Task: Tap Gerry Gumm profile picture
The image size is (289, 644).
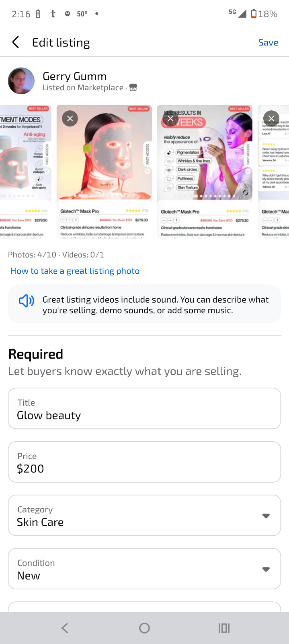Action: click(x=21, y=81)
